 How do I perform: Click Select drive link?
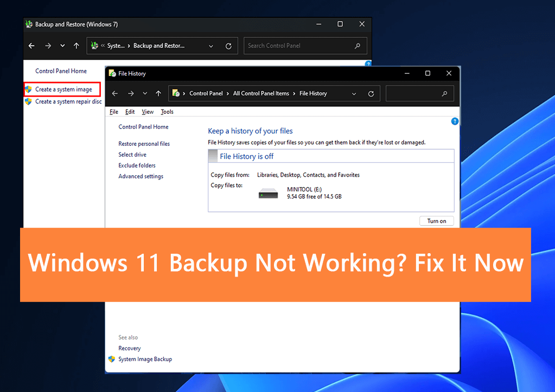coord(132,155)
